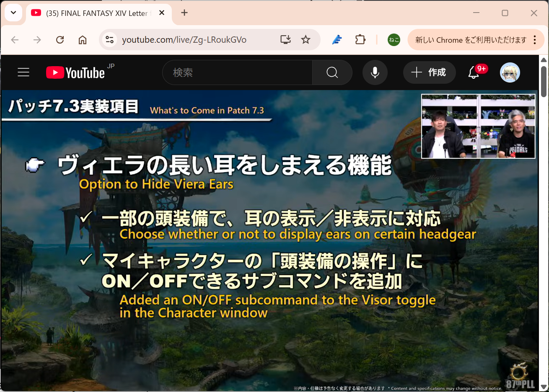Viewport: 549px width, 392px height.
Task: Click scrollbar up arrow
Action: (x=544, y=60)
